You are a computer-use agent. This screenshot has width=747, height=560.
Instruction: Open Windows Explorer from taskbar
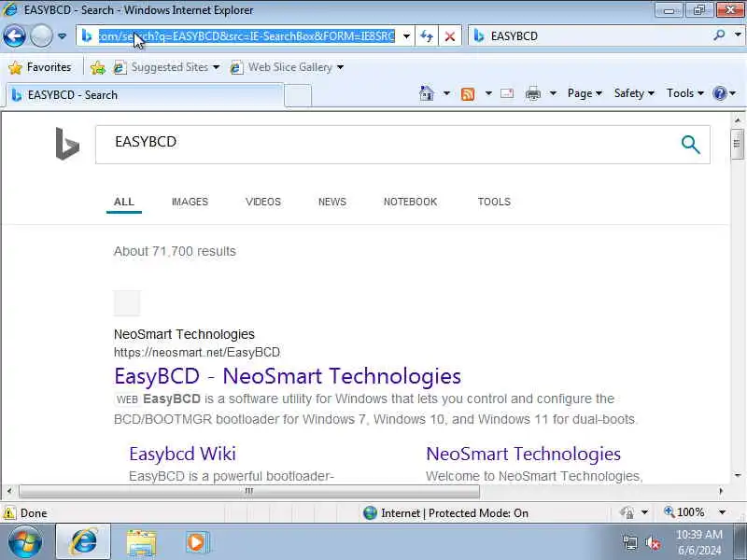point(141,543)
